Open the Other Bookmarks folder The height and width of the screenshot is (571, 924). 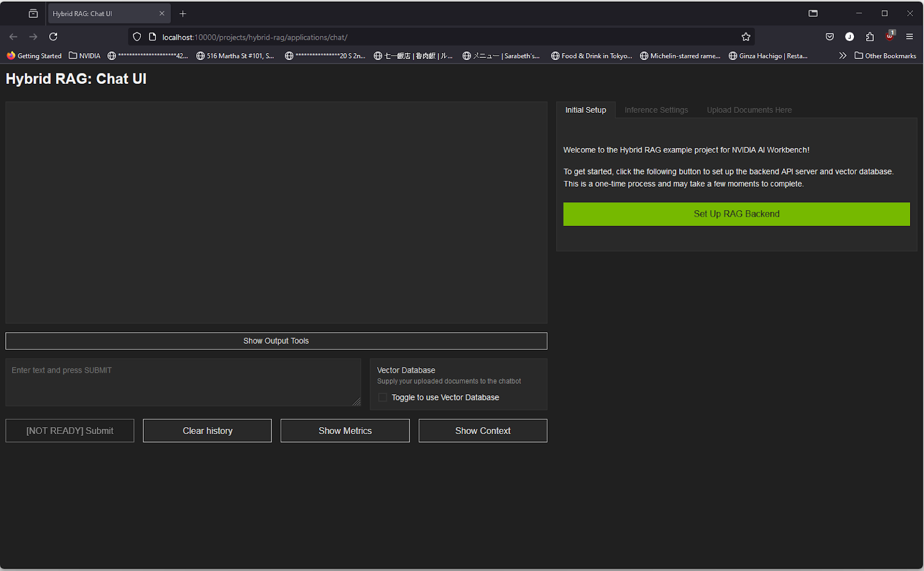point(885,56)
